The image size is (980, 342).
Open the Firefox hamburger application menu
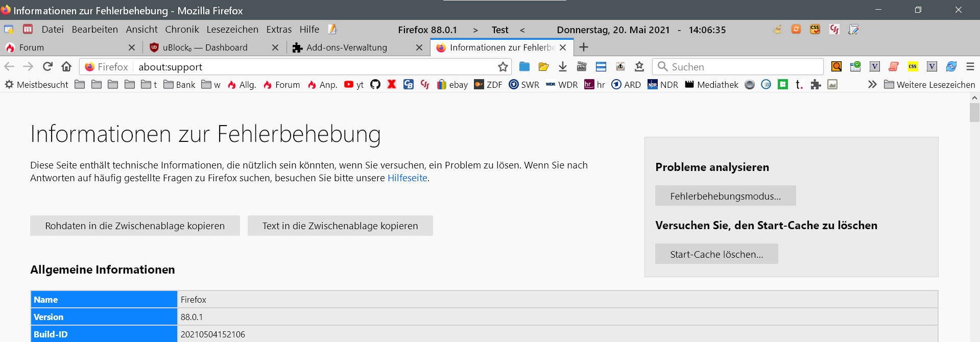[x=970, y=66]
